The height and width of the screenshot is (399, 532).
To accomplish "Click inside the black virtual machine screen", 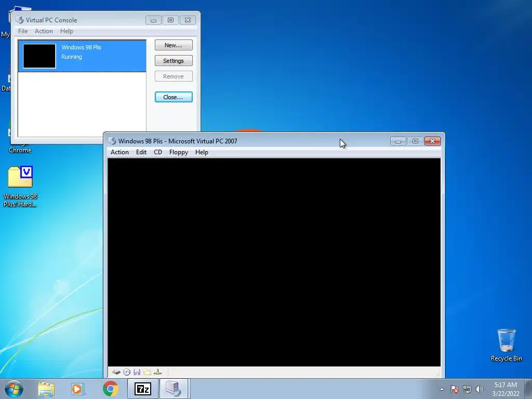I will coord(274,262).
